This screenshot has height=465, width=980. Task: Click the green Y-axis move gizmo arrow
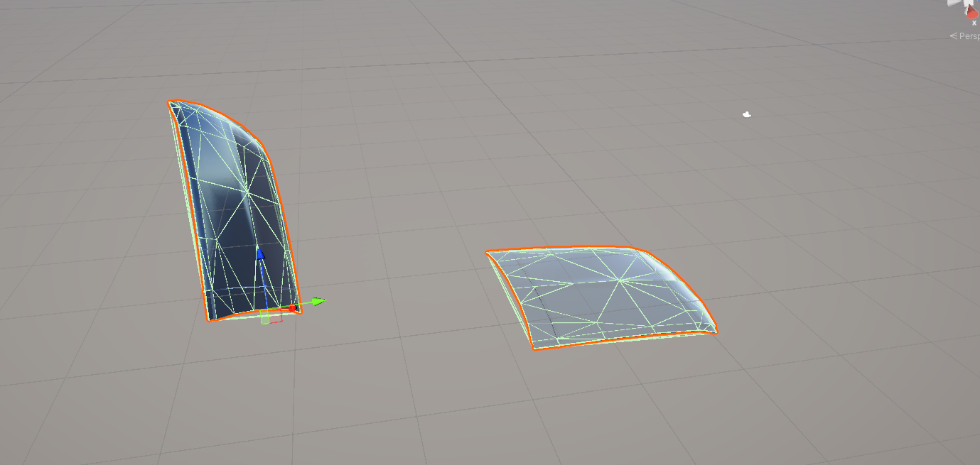click(318, 302)
